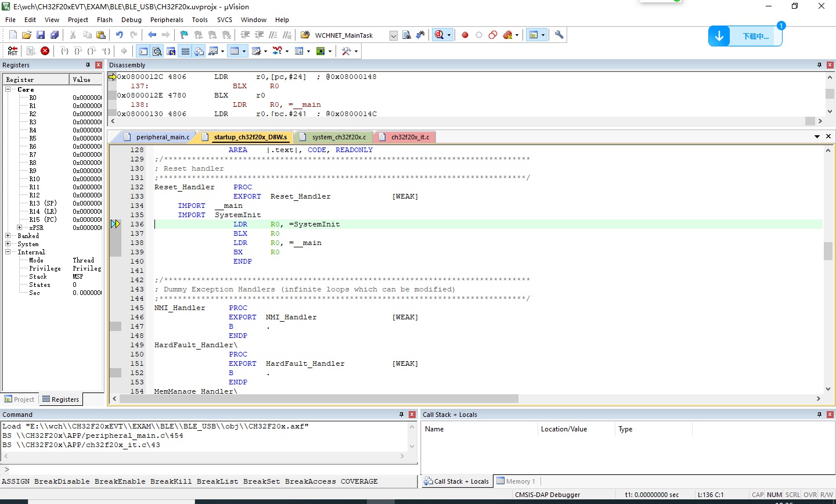Toggle the Window layout button

click(534, 35)
